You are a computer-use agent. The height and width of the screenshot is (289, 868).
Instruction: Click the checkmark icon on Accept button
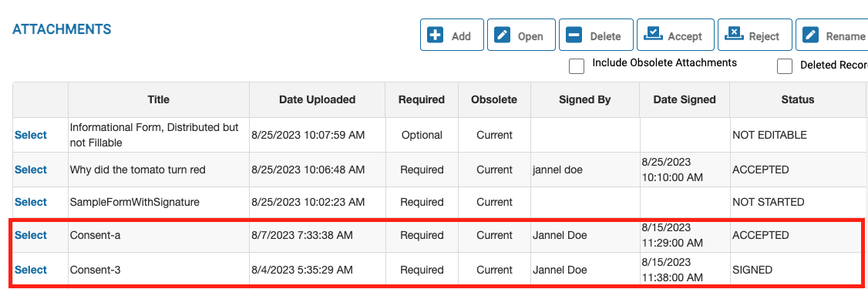[653, 35]
